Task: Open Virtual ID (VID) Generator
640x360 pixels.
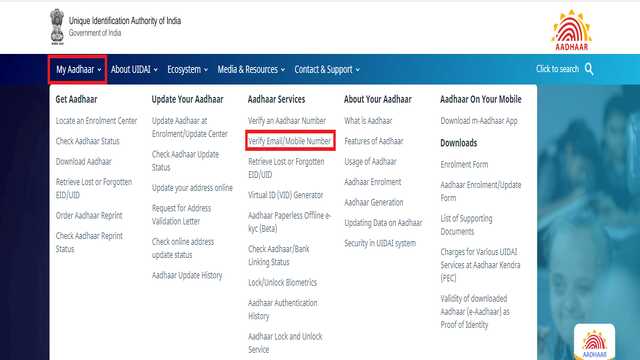Action: coord(286,195)
